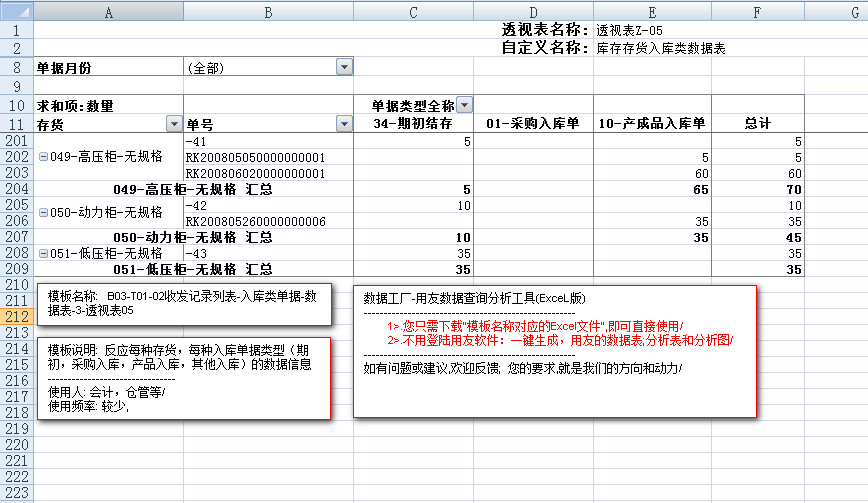Select column A header
868x503 pixels.
click(x=108, y=11)
